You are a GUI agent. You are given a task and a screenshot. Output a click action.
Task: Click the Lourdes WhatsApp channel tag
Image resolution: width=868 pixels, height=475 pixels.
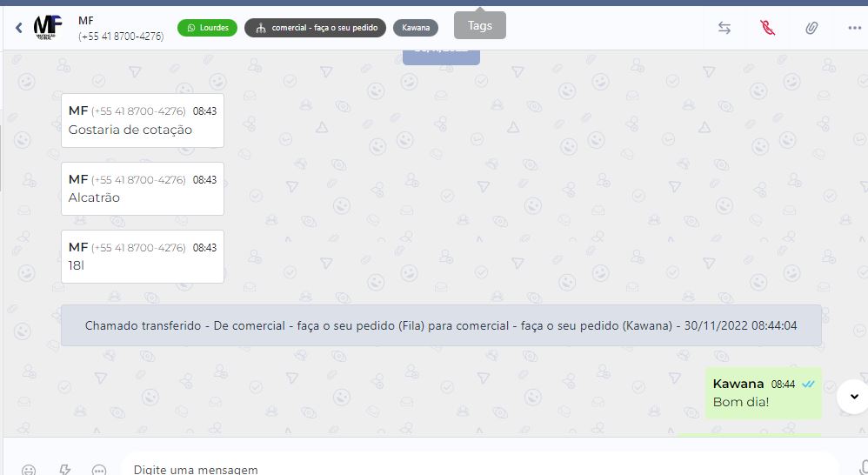(x=207, y=28)
